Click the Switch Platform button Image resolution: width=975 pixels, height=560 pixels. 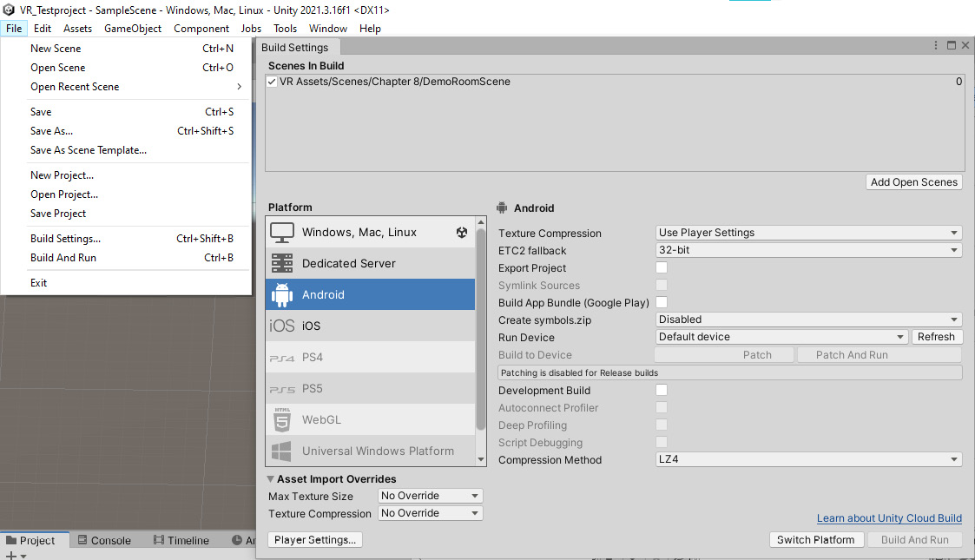click(x=816, y=539)
